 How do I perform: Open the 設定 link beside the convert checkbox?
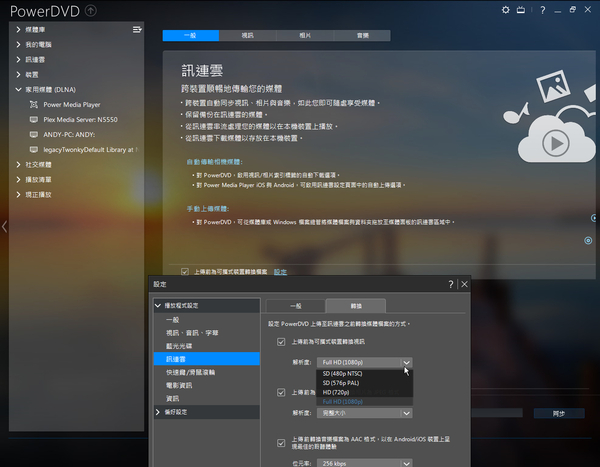(x=280, y=271)
